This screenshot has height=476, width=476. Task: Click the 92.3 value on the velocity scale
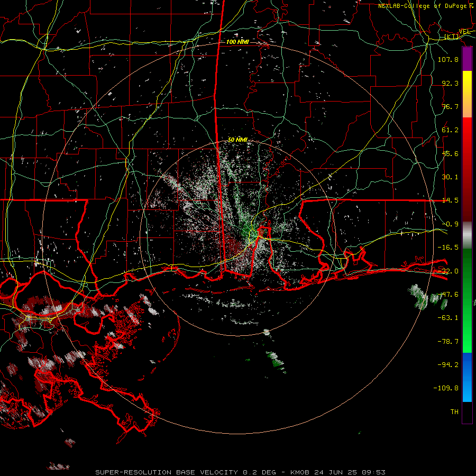(450, 83)
